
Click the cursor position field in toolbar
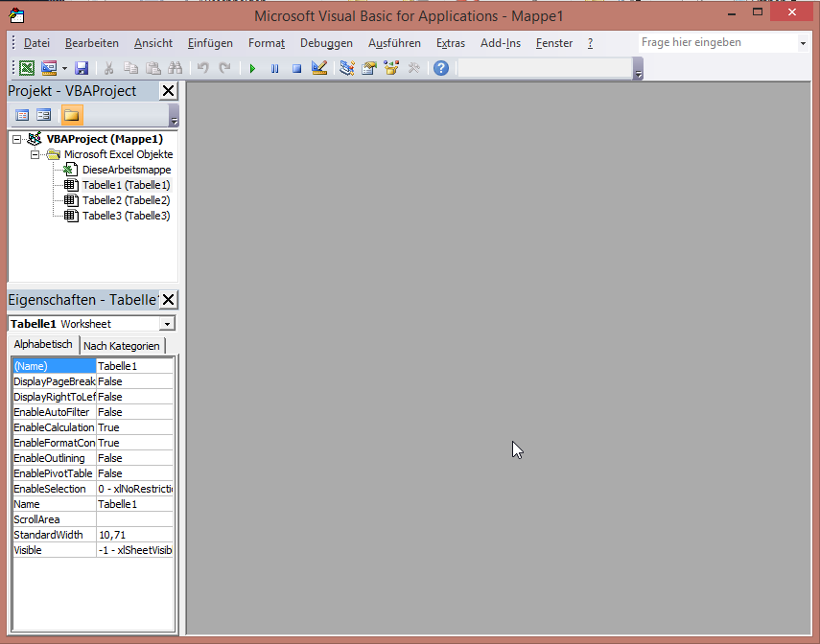(x=545, y=68)
